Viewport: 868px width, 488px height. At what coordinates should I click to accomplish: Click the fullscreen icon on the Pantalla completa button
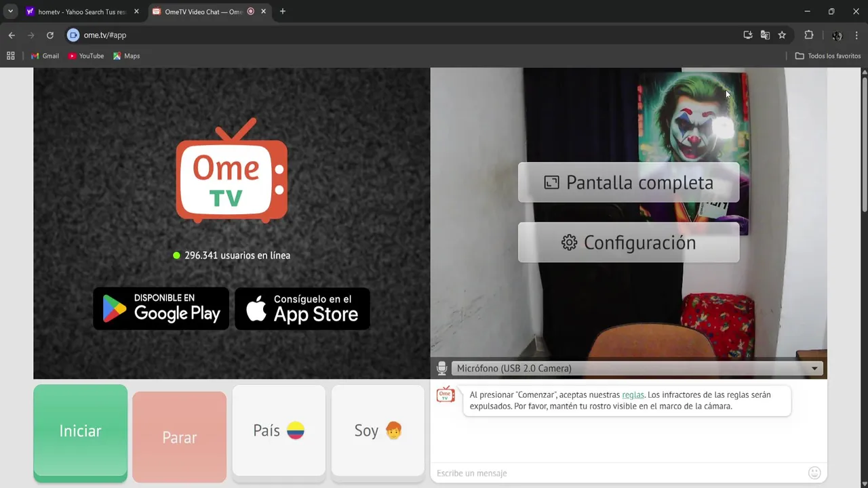coord(551,182)
